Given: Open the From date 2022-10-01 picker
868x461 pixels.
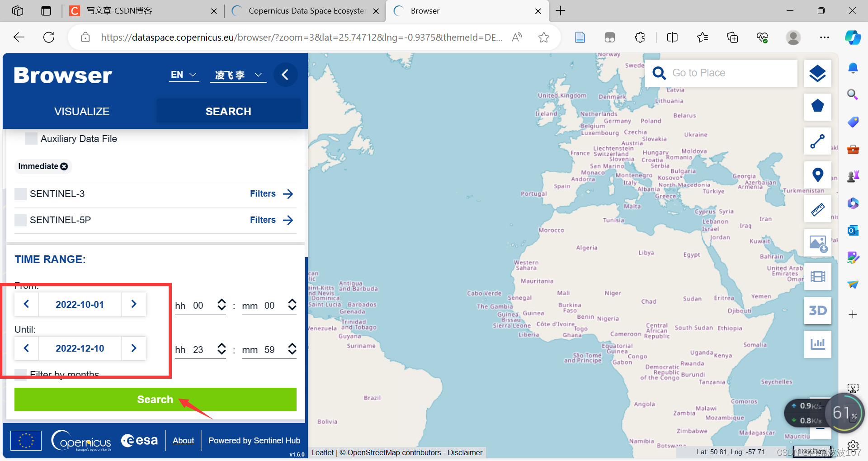Looking at the screenshot, I should pyautogui.click(x=80, y=304).
